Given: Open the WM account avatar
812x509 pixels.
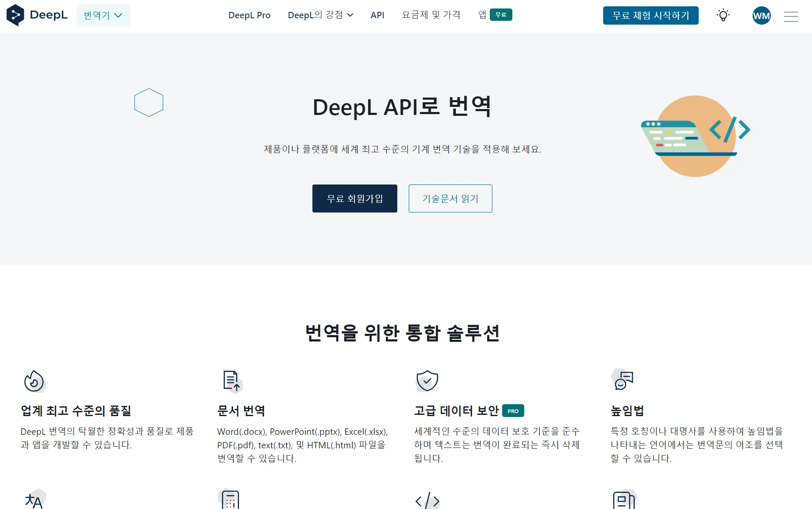Looking at the screenshot, I should pos(761,16).
